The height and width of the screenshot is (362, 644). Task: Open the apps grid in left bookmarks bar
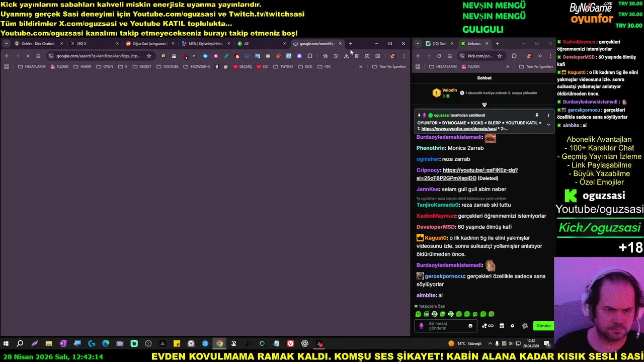coord(7,66)
